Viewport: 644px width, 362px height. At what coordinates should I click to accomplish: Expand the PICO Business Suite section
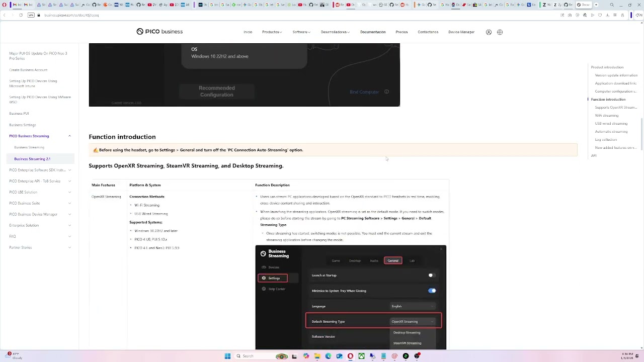pos(69,203)
